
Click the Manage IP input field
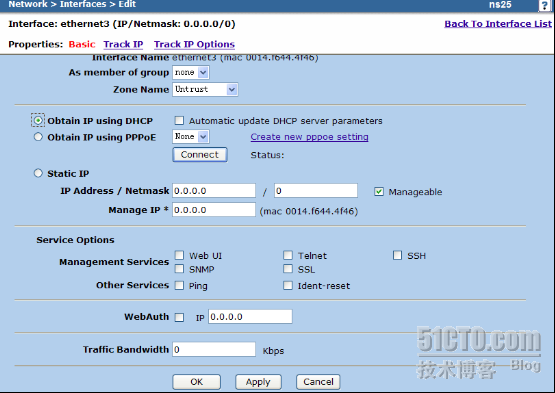214,210
